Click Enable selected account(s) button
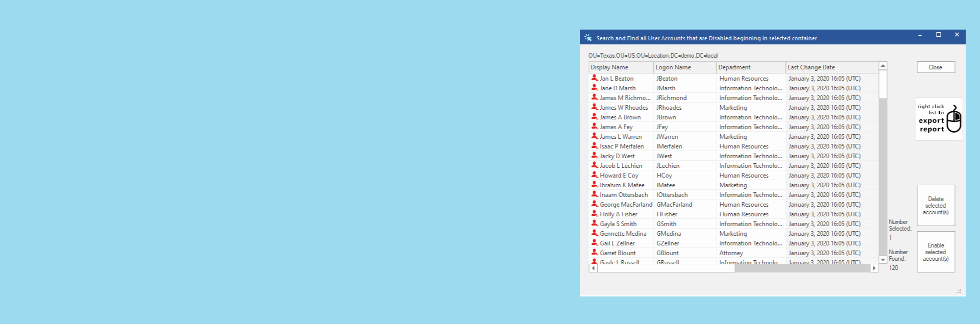This screenshot has height=324, width=980. [x=936, y=252]
